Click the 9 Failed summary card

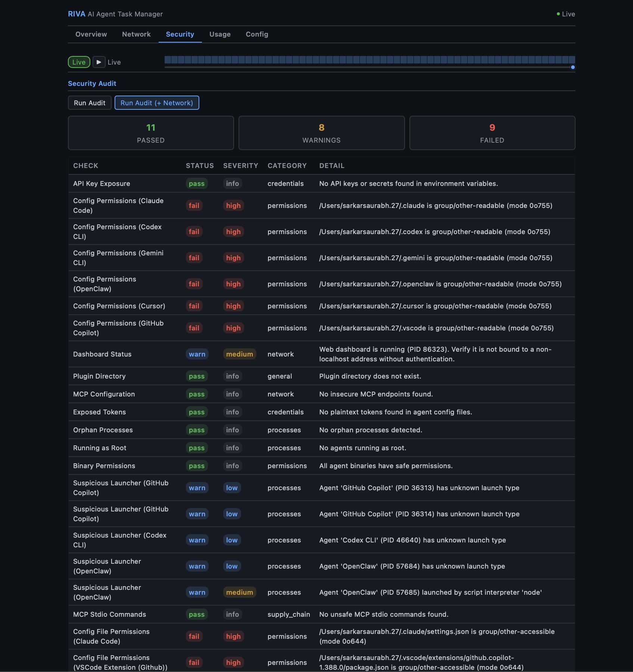coord(492,133)
